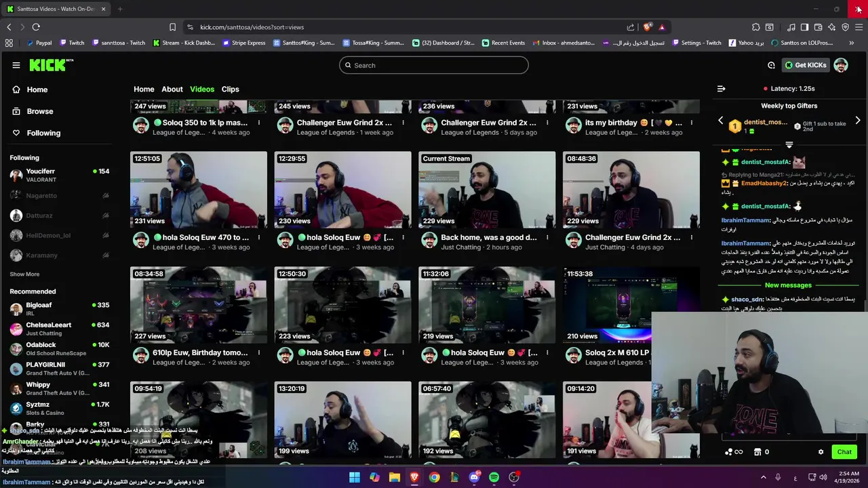The width and height of the screenshot is (868, 488).
Task: Open channel Home tab
Action: 144,89
